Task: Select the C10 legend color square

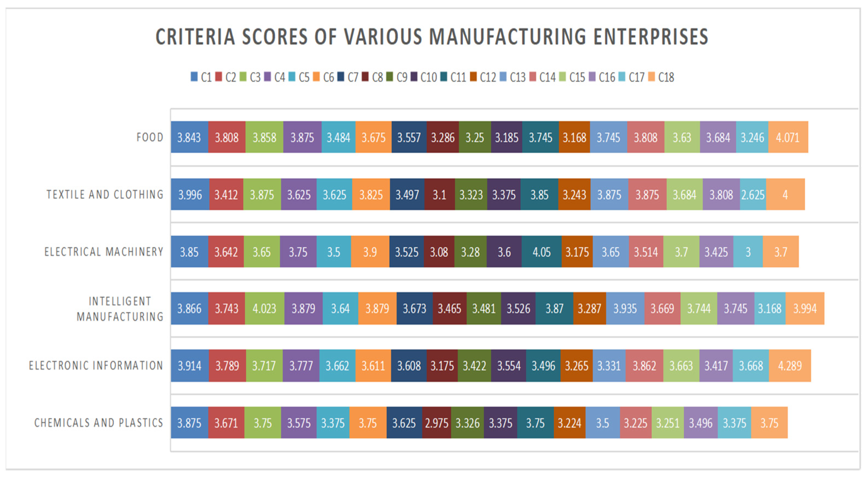Action: (414, 77)
